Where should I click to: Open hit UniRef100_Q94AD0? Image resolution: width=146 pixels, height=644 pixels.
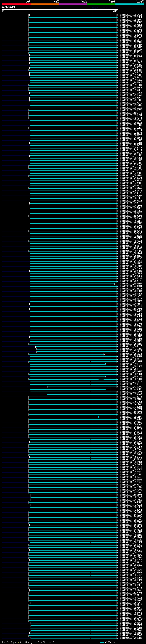[x=131, y=22]
